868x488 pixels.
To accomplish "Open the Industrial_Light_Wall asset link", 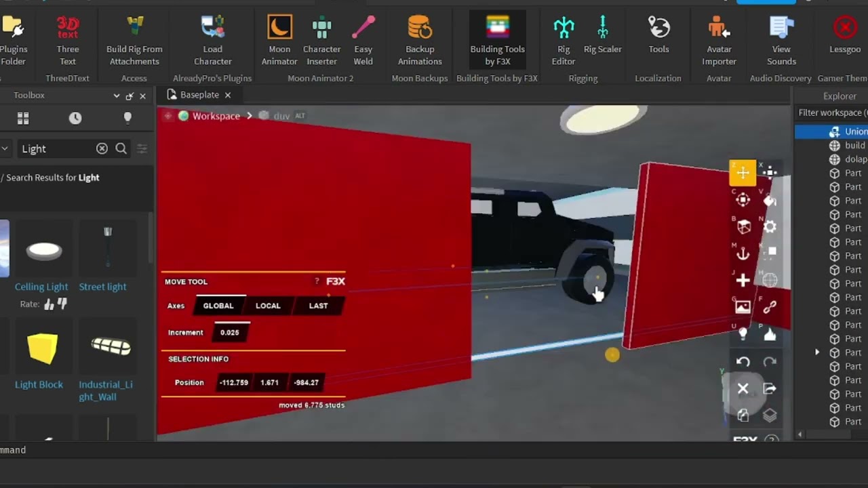I will (x=106, y=390).
